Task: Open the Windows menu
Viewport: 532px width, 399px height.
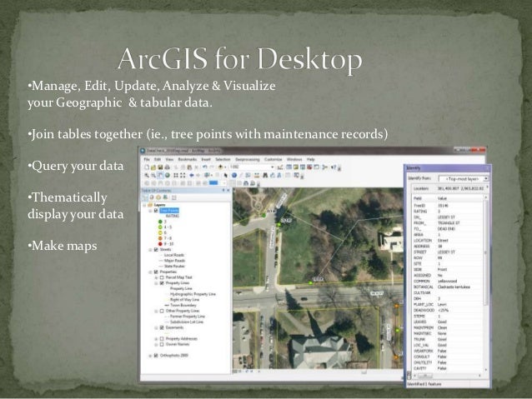Action: [x=294, y=159]
